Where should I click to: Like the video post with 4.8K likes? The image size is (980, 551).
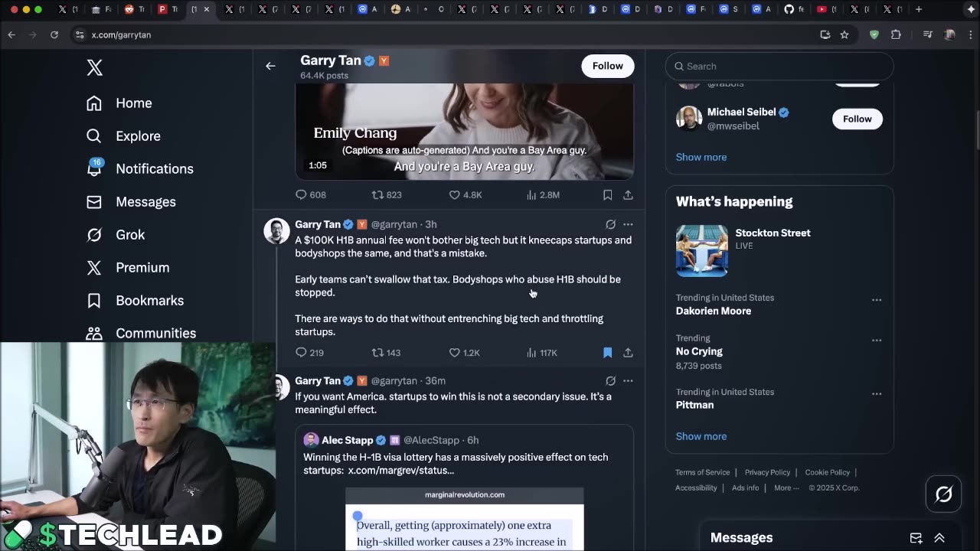click(x=465, y=195)
